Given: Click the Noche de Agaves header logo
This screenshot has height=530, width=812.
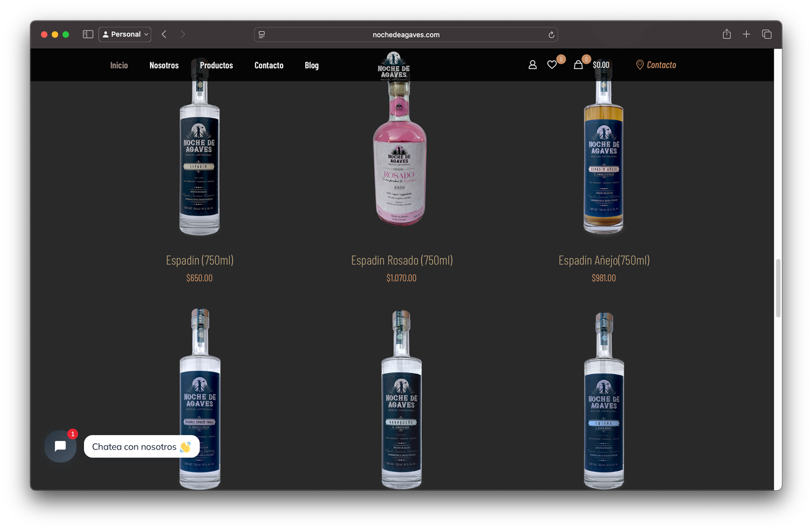Looking at the screenshot, I should [x=393, y=66].
